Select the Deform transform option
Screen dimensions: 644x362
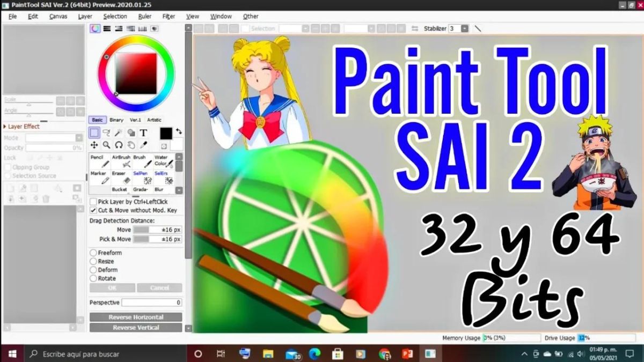point(93,270)
